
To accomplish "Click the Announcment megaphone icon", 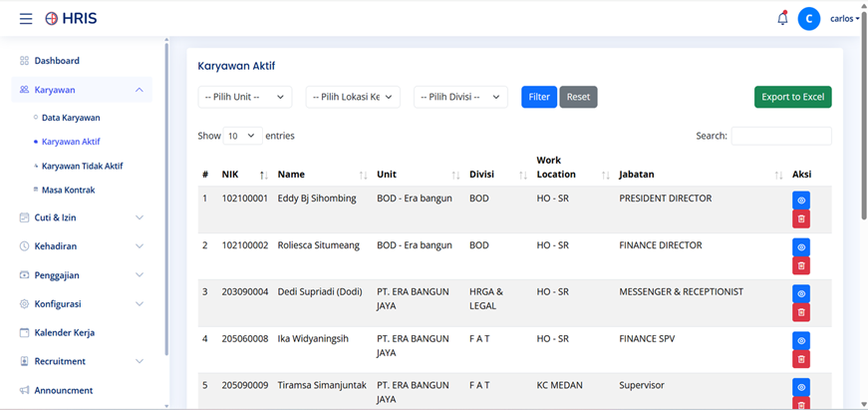I will (x=24, y=390).
